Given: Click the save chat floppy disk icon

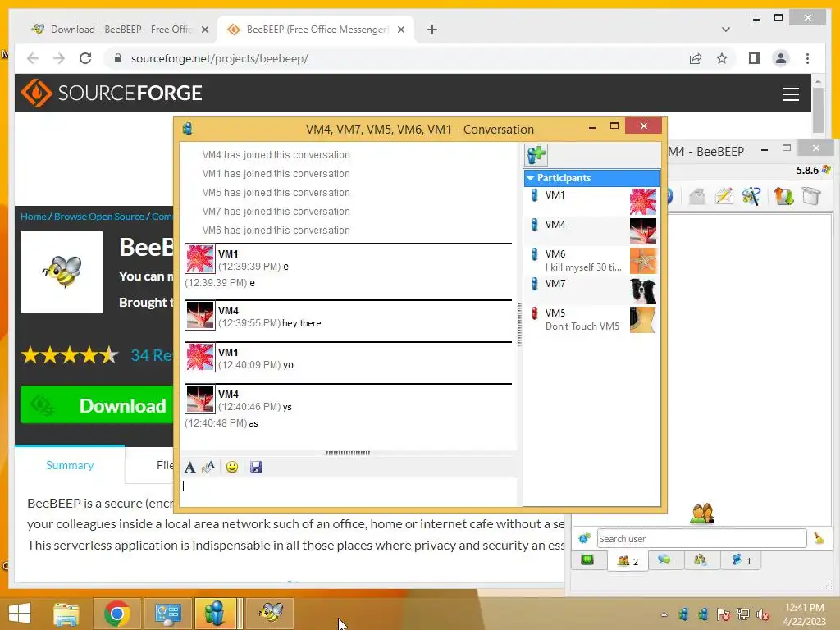Looking at the screenshot, I should [256, 467].
